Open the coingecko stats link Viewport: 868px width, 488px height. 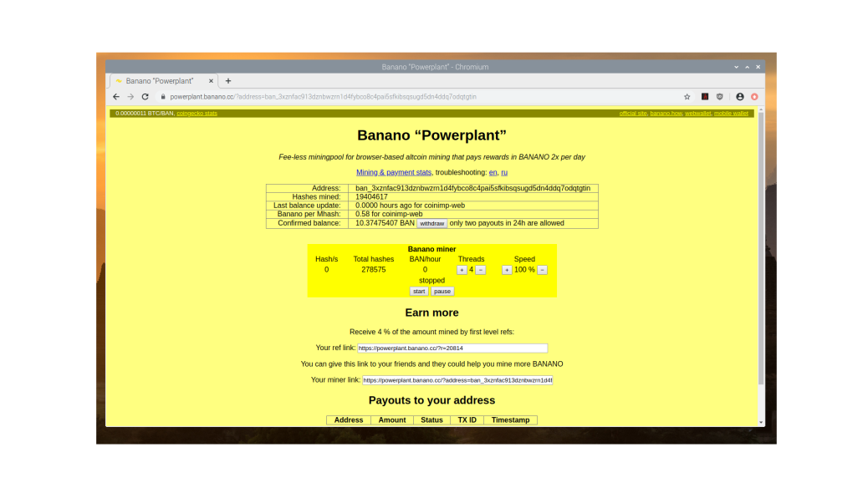[x=197, y=114]
